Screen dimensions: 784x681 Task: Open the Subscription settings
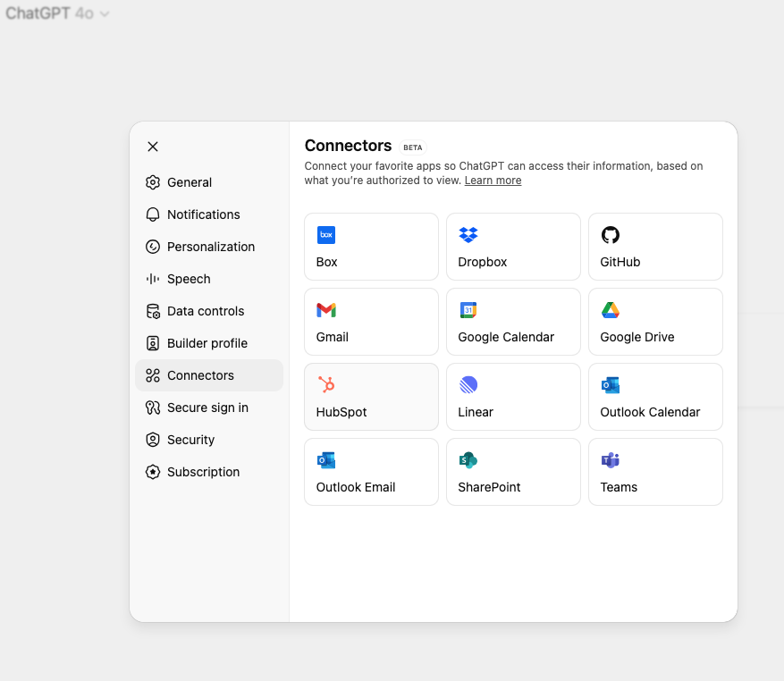click(209, 472)
